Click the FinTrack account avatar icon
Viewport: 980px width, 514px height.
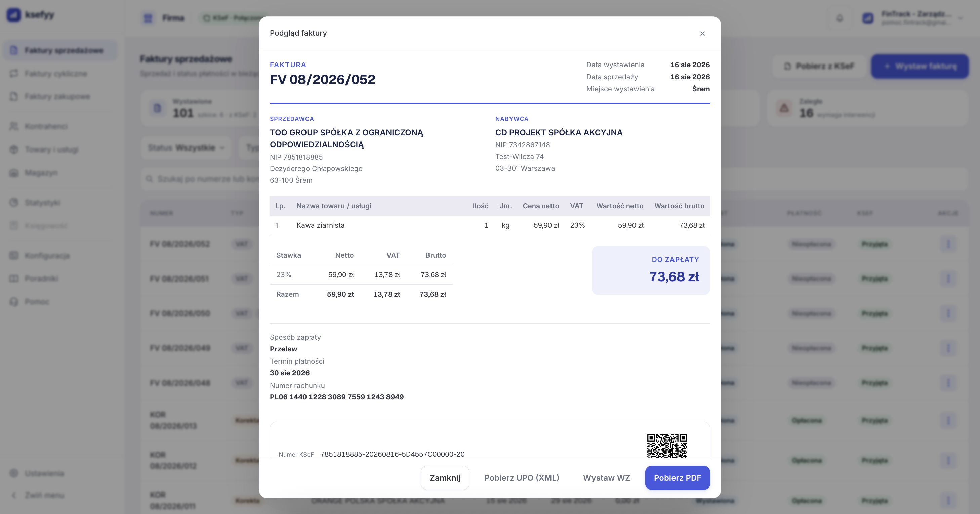868,18
